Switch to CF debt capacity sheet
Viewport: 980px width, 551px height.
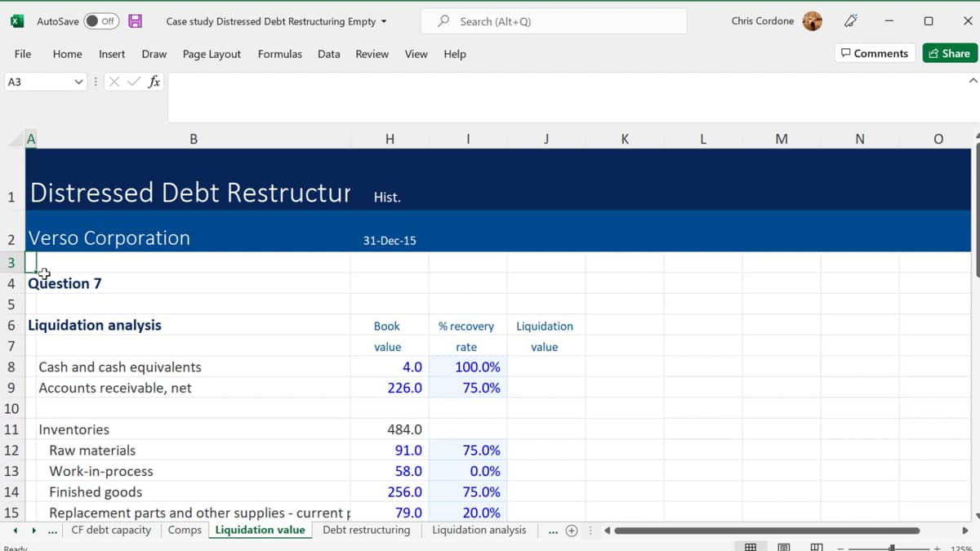[x=111, y=530]
